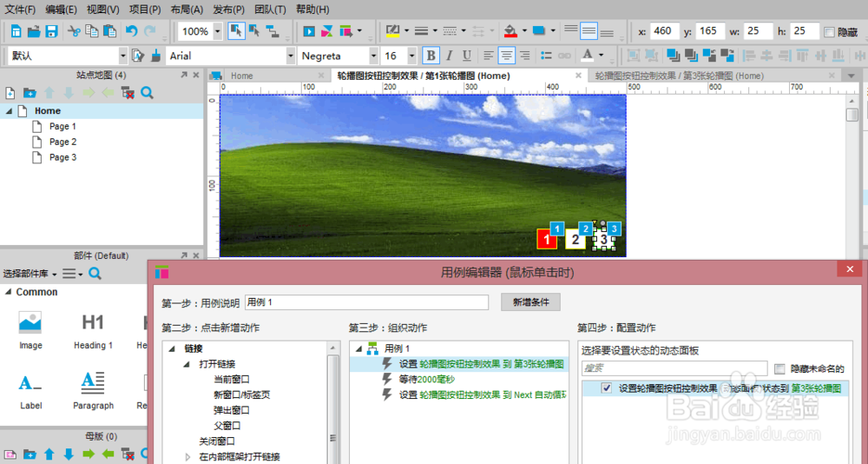Viewport: 868px width, 464px height.
Task: Open the 项目(P) menu
Action: [145, 10]
